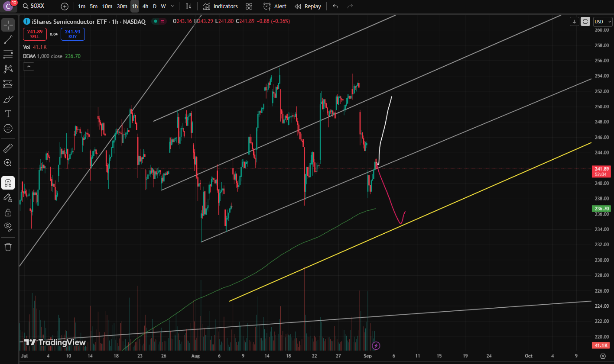Switch to the Daily (D) timeframe
Image resolution: width=614 pixels, height=364 pixels.
click(x=155, y=6)
